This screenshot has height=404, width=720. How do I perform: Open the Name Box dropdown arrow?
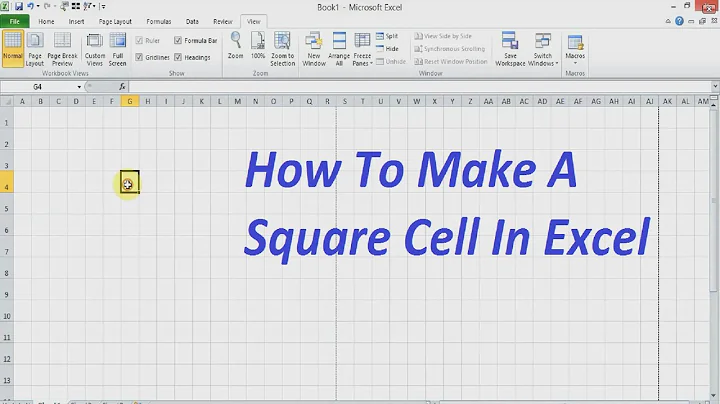[x=79, y=87]
